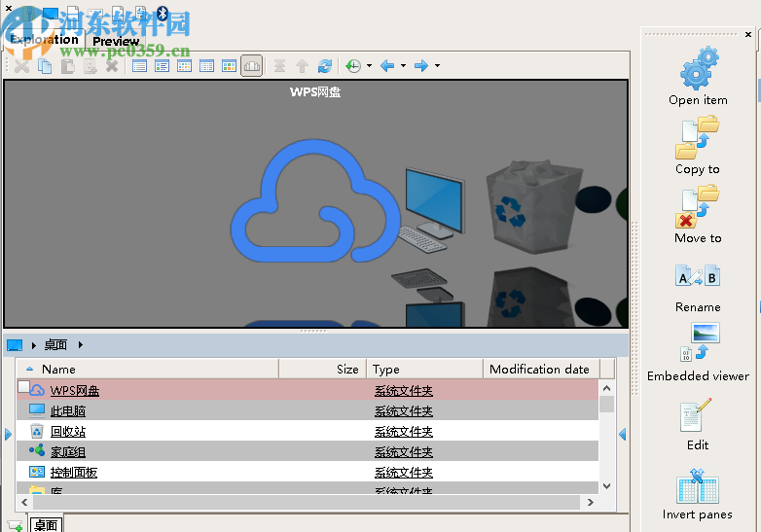Switch to the table grid view mode
Image resolution: width=761 pixels, height=532 pixels.
click(206, 66)
